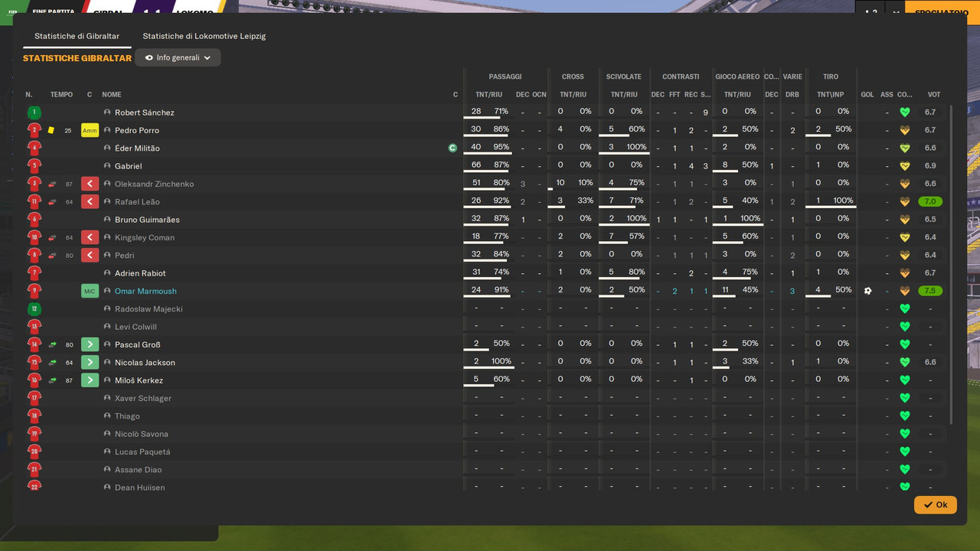Click Nicolas Jackson's substituted-on arrow box

[90, 362]
